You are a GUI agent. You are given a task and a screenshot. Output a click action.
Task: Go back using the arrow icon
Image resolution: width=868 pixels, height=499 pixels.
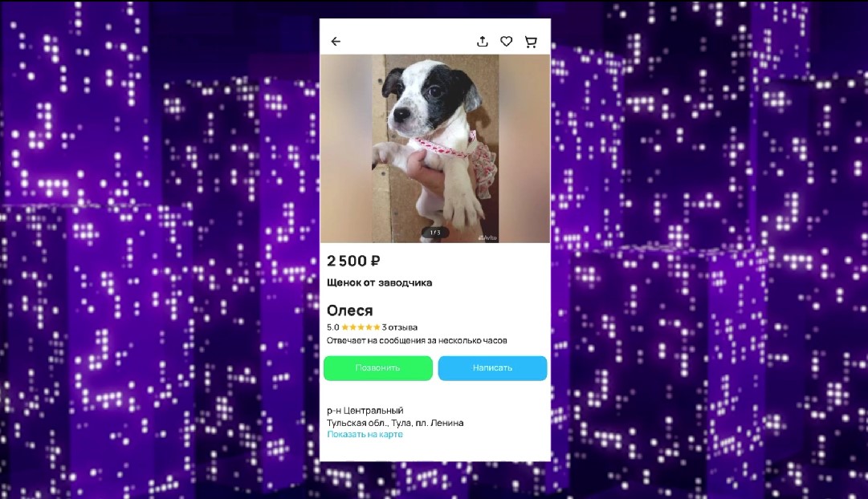pos(336,42)
